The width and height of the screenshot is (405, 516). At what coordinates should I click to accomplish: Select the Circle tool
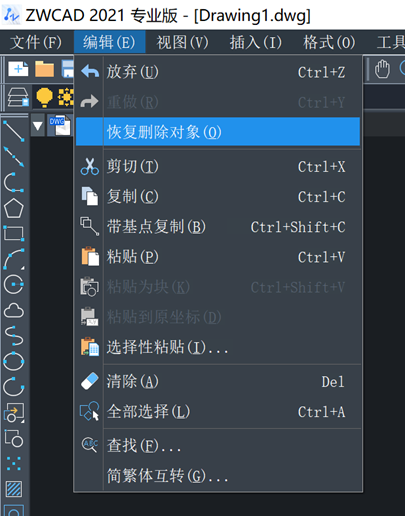click(x=14, y=284)
